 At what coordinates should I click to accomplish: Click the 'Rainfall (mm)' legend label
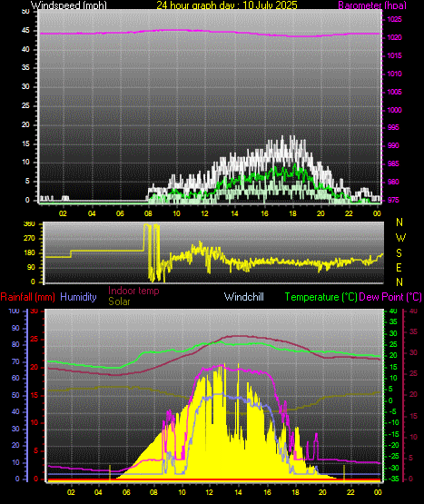(27, 297)
